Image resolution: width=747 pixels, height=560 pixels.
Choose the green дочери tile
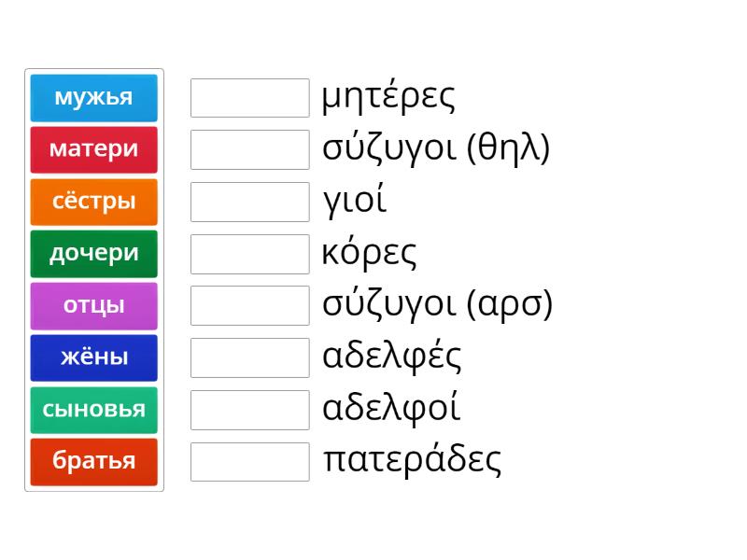pos(93,253)
